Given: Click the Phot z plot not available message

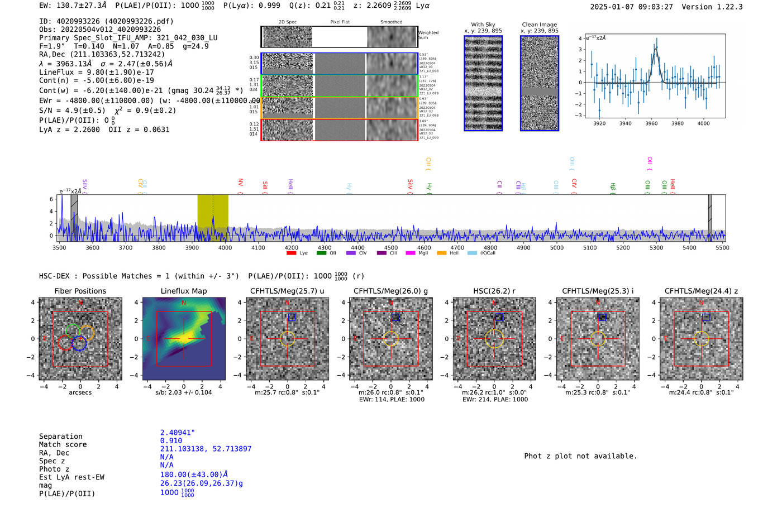Looking at the screenshot, I should click(580, 456).
